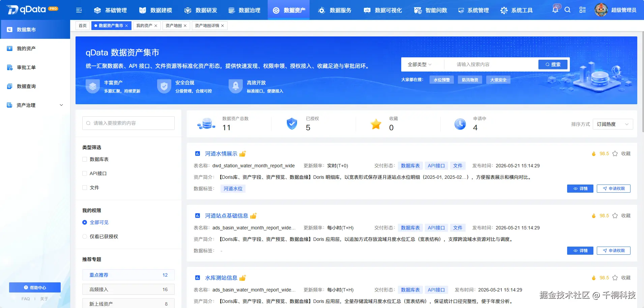Click star icon for 水库测站信息
This screenshot has width=644, height=308.
click(615, 278)
